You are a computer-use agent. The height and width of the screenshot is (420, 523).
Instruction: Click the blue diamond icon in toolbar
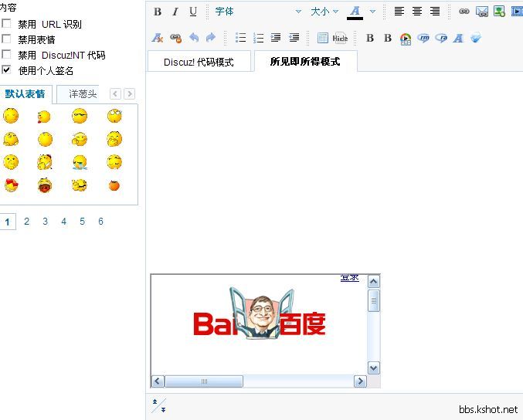[476, 38]
